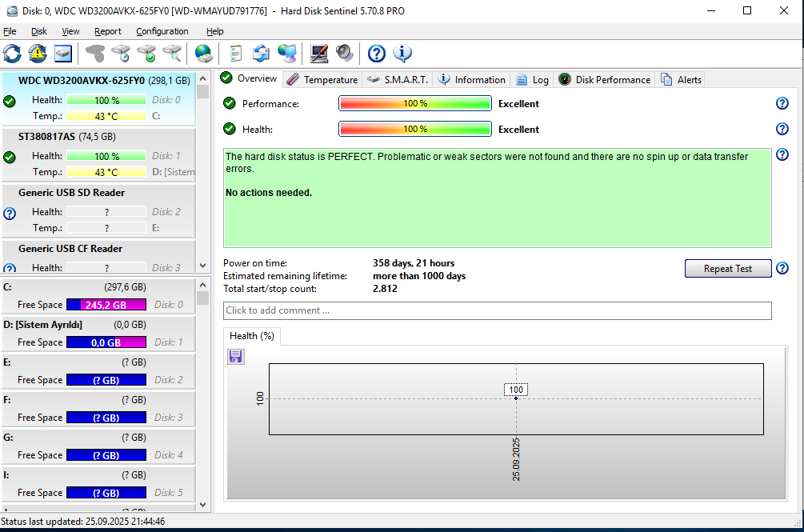Click green check icon of ST380817AS disk

10,157
